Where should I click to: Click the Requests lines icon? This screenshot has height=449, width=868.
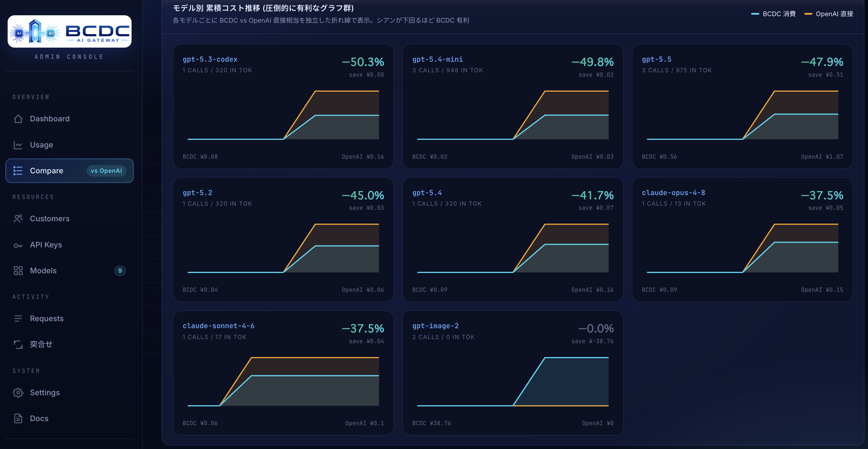coord(18,319)
